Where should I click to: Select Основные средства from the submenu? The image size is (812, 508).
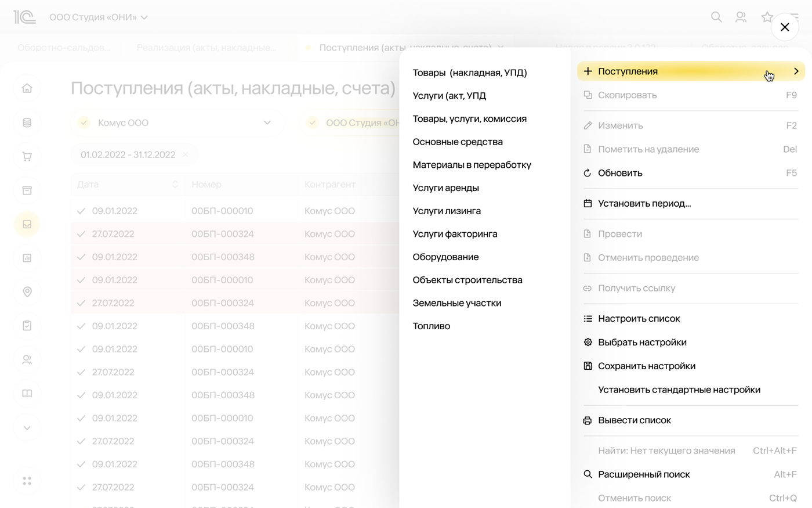tap(458, 142)
